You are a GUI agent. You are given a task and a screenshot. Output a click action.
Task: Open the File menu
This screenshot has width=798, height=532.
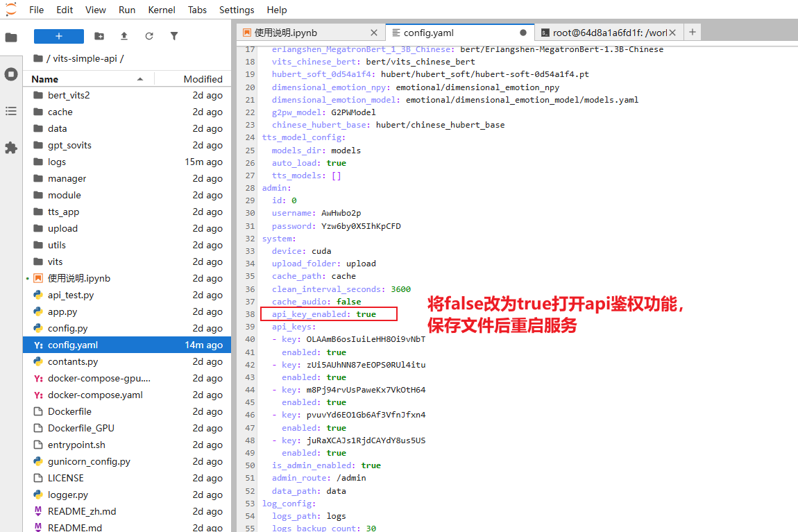click(36, 10)
